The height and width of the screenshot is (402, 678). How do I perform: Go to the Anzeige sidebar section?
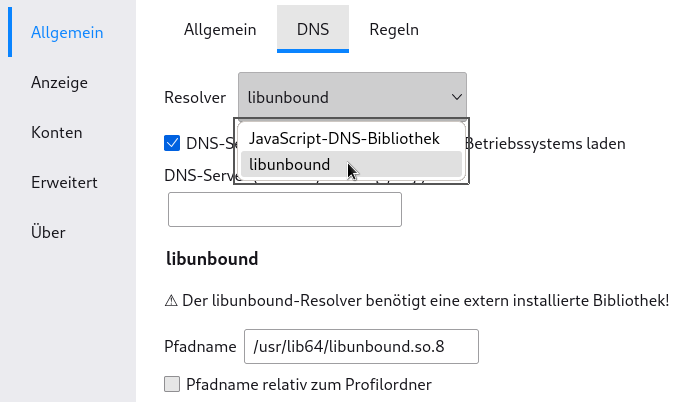point(59,82)
